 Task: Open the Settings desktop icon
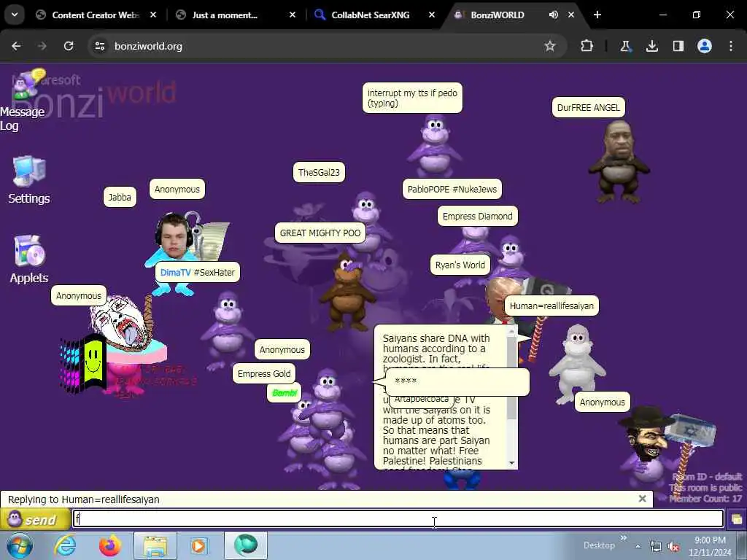[28, 180]
